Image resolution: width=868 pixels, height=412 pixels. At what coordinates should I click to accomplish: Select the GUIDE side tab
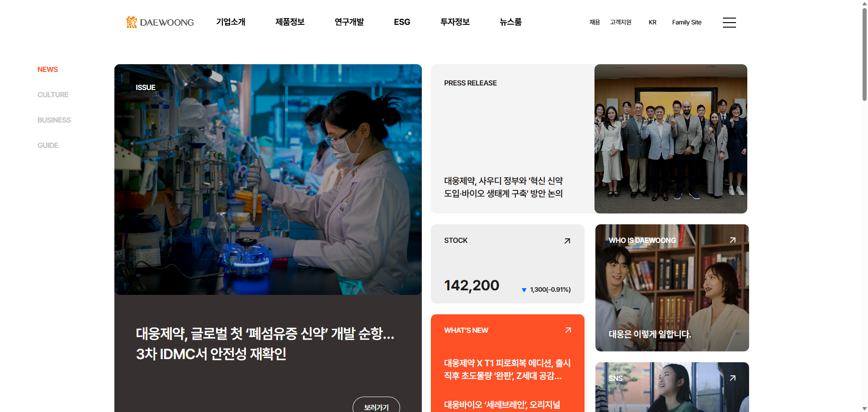(48, 145)
